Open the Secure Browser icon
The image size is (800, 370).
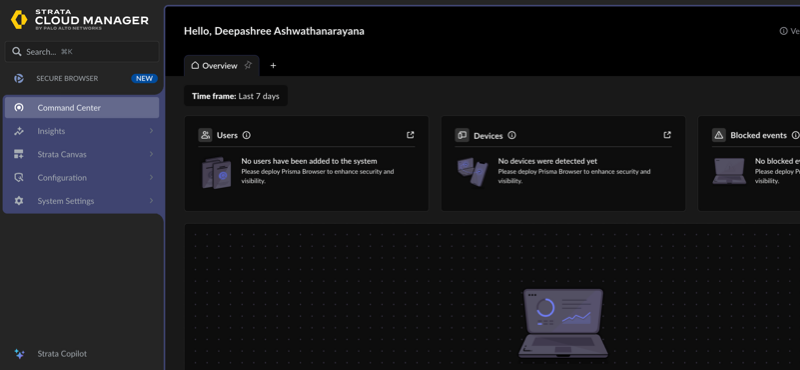pos(19,79)
